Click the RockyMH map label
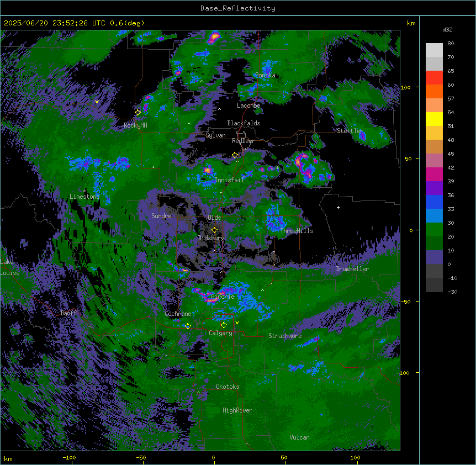The width and height of the screenshot is (476, 465). click(x=135, y=125)
